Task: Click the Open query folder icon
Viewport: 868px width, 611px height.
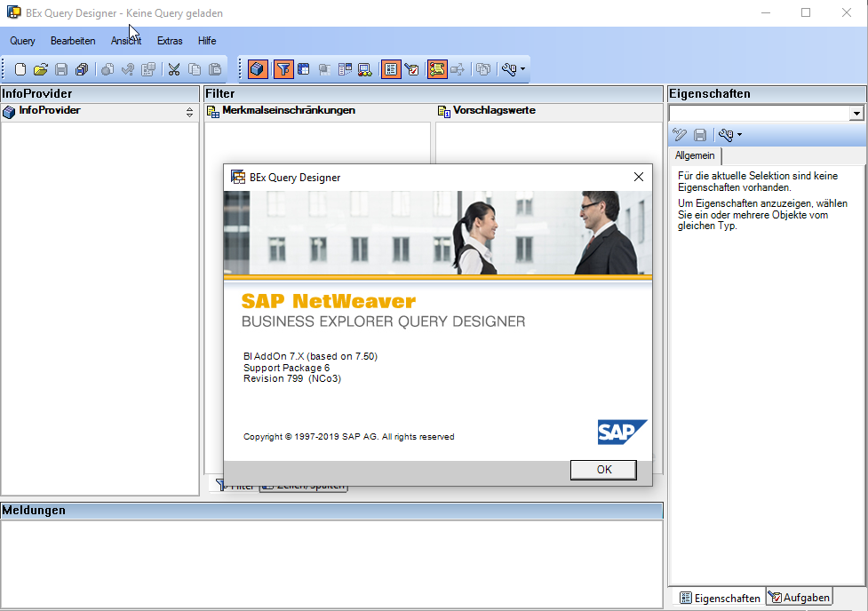Action: tap(41, 69)
